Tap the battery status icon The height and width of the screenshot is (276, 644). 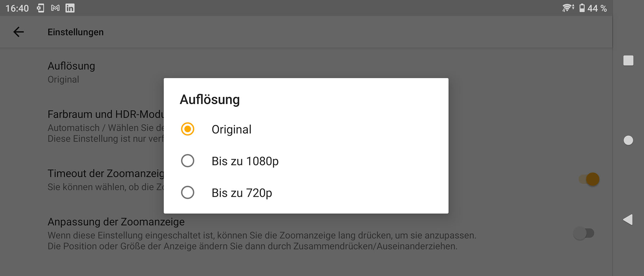(x=582, y=8)
